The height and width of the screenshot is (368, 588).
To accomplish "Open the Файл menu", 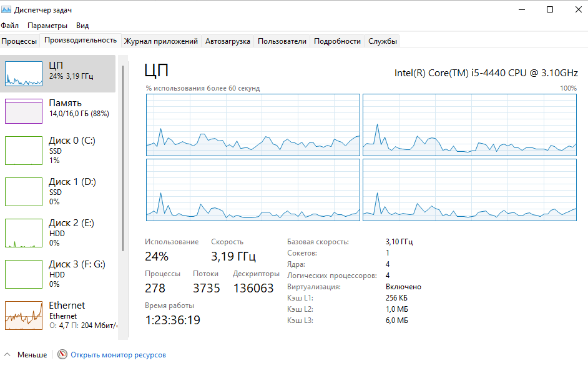I will 10,26.
